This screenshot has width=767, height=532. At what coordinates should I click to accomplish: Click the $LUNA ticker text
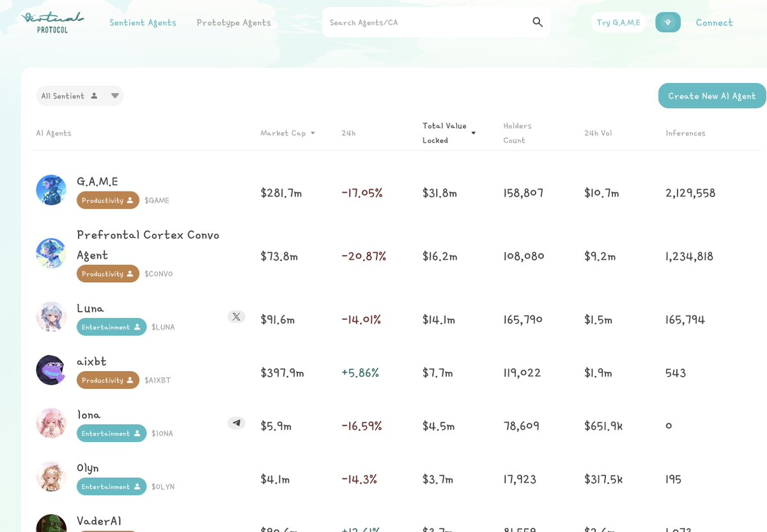coord(163,327)
